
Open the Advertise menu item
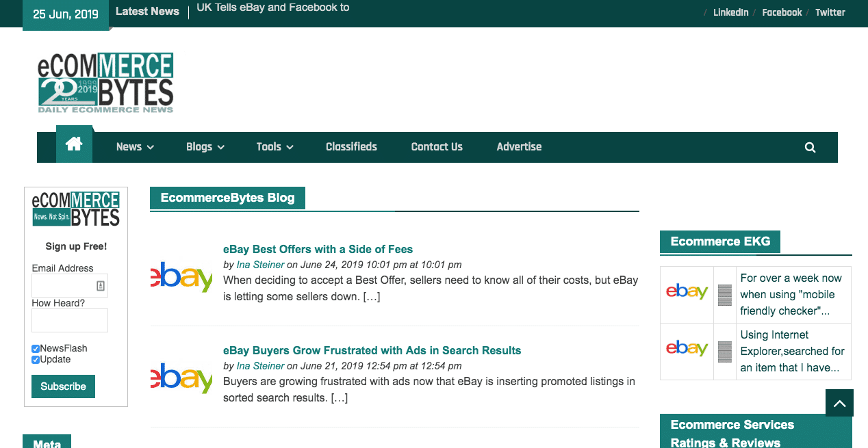pyautogui.click(x=519, y=147)
